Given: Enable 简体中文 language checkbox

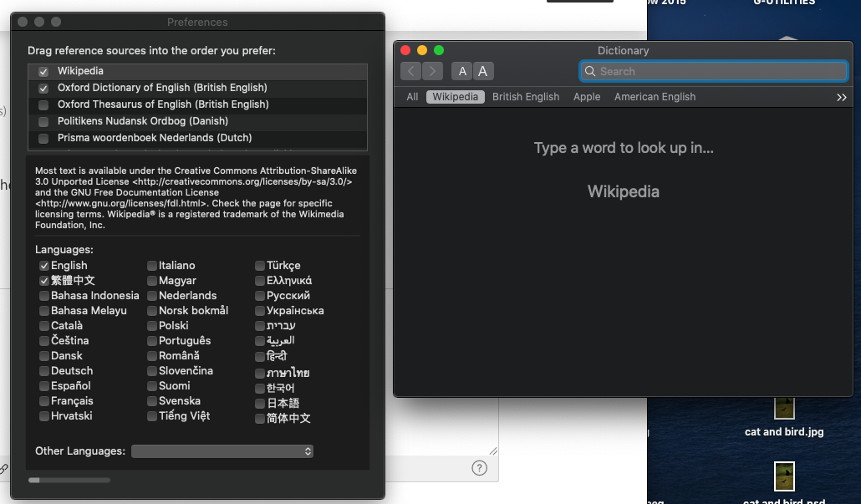Looking at the screenshot, I should click(260, 419).
